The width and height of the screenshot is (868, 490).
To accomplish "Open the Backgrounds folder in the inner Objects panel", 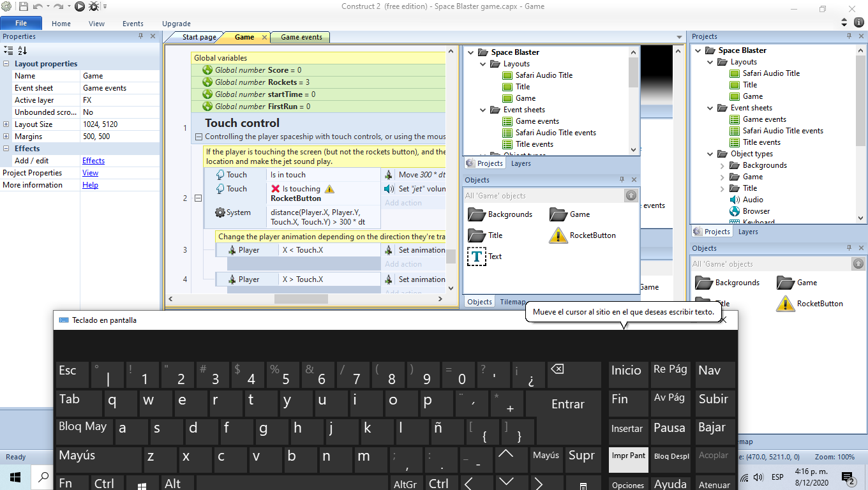I will 500,214.
